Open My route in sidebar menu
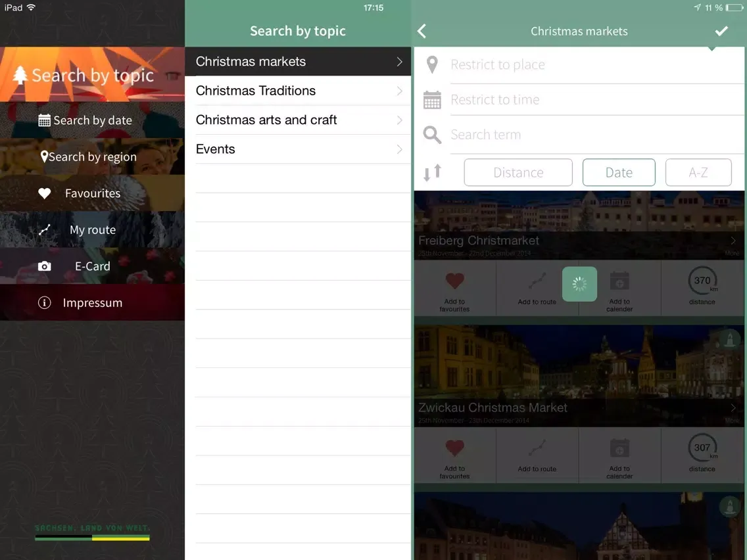The image size is (747, 560). (x=93, y=230)
